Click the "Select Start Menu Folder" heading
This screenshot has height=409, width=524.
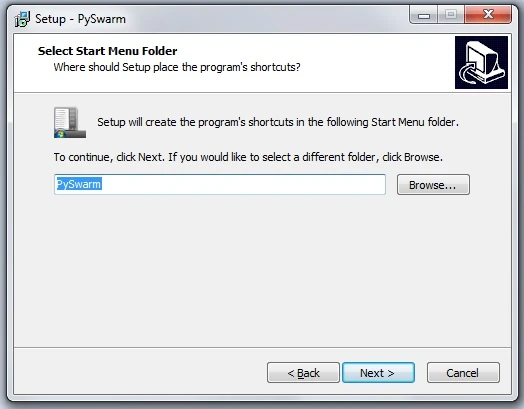108,51
